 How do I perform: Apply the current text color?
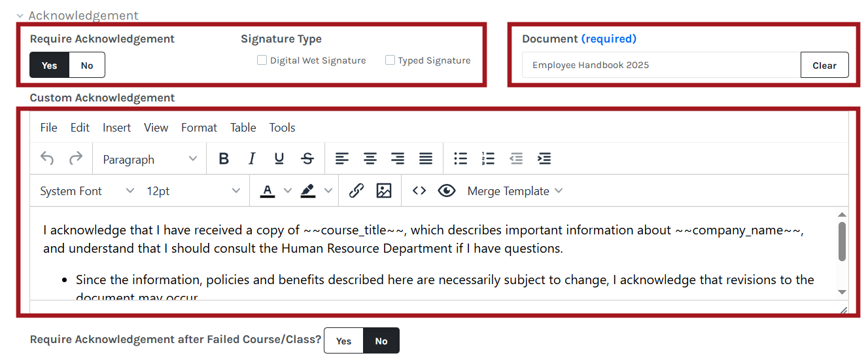[268, 191]
